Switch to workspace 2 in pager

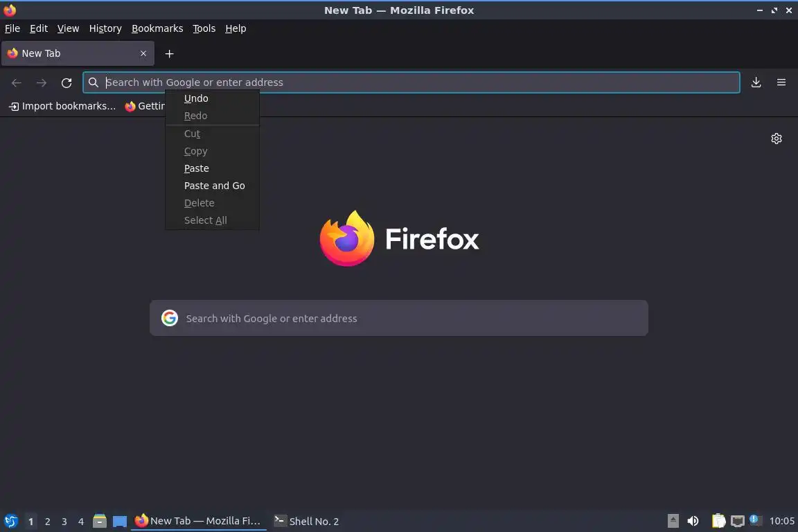[x=47, y=522]
